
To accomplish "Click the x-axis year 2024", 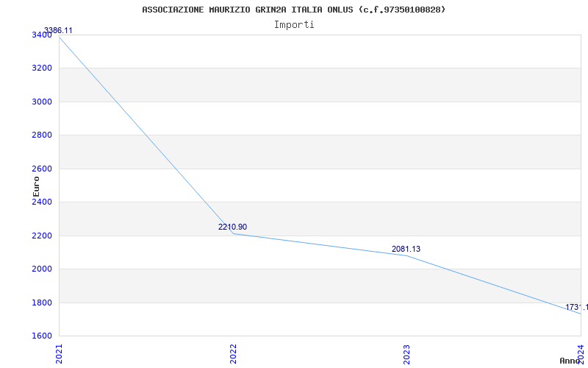I will [x=581, y=354].
